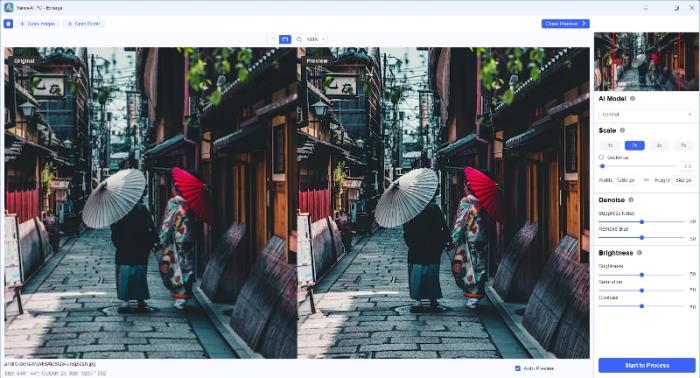Screen dimensions: 700x378
Task: Click the Original label on left image
Action: pos(24,61)
